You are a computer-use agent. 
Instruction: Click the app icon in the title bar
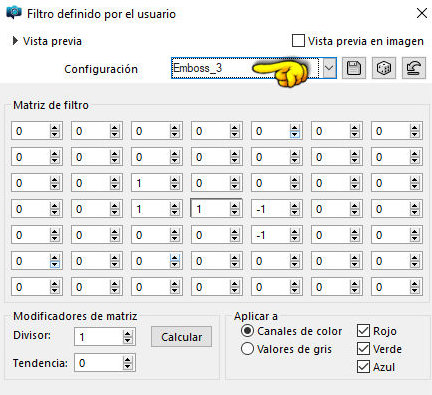[x=14, y=13]
